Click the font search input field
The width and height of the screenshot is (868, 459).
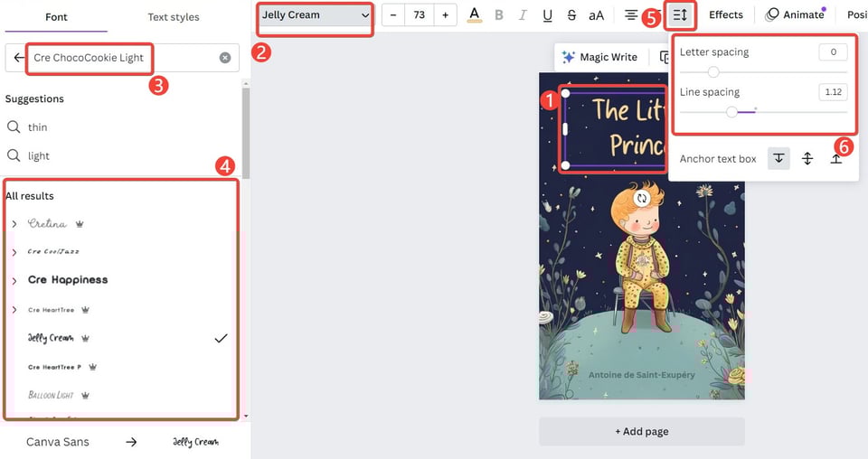coord(122,58)
